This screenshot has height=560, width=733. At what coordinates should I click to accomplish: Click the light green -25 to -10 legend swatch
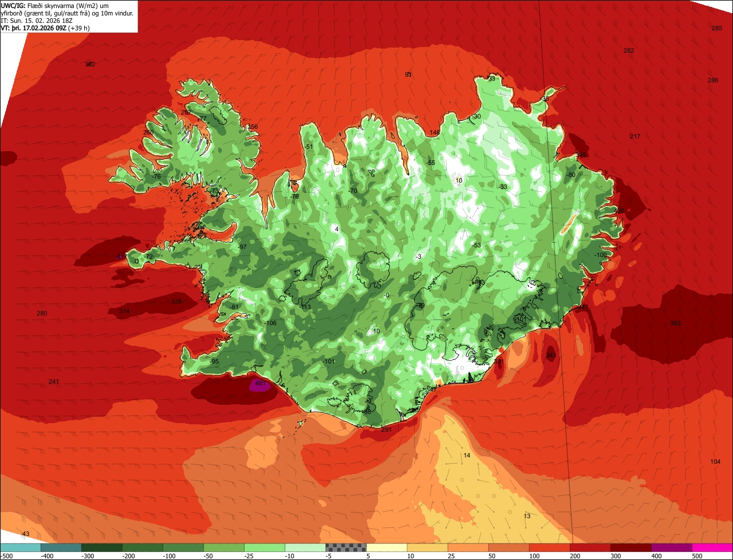click(265, 547)
